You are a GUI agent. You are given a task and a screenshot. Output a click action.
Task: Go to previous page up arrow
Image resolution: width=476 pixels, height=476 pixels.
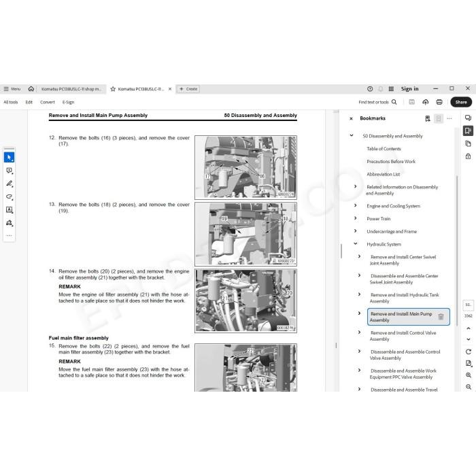(468, 328)
